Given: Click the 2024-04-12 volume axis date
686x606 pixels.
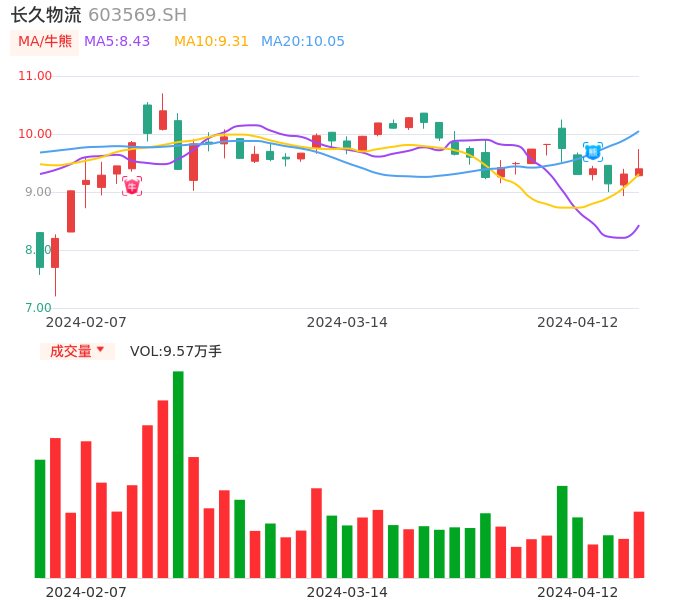Looking at the screenshot, I should pyautogui.click(x=578, y=592).
